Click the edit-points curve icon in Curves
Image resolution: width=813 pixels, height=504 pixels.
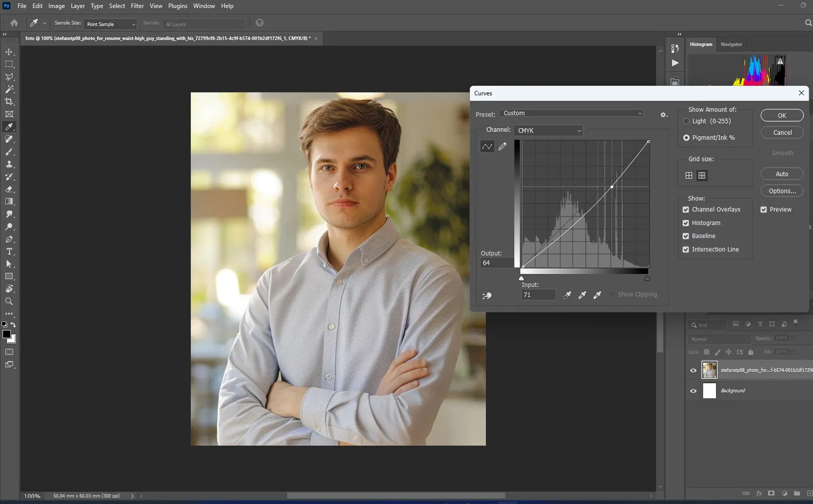487,146
